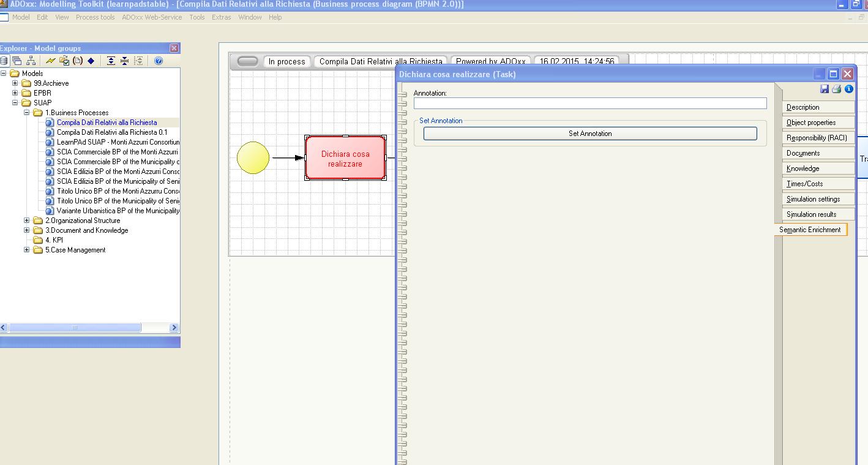Switch to the Semantic Enrichment tab
Screen dimensions: 868x465
[810, 230]
